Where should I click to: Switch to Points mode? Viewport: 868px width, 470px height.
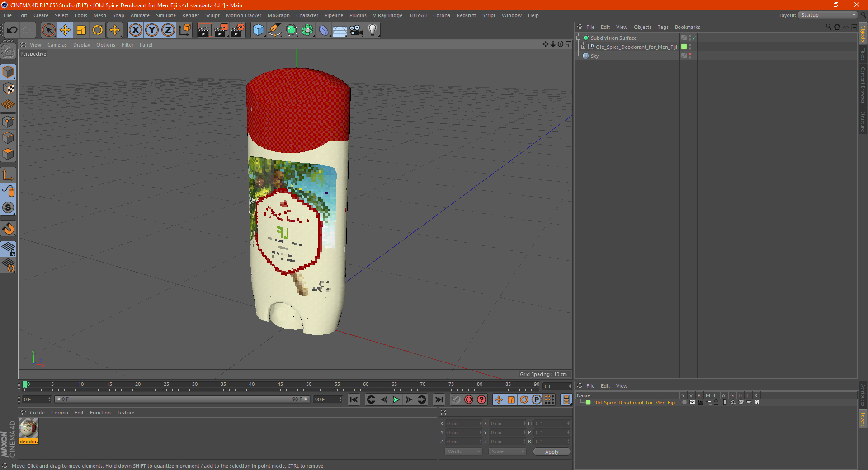[8, 122]
